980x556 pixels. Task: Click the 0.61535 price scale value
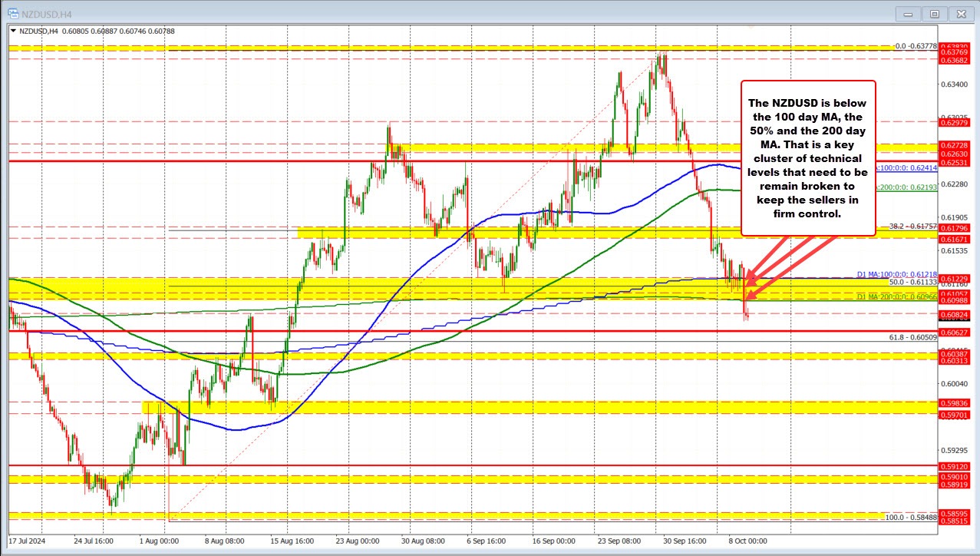point(954,250)
